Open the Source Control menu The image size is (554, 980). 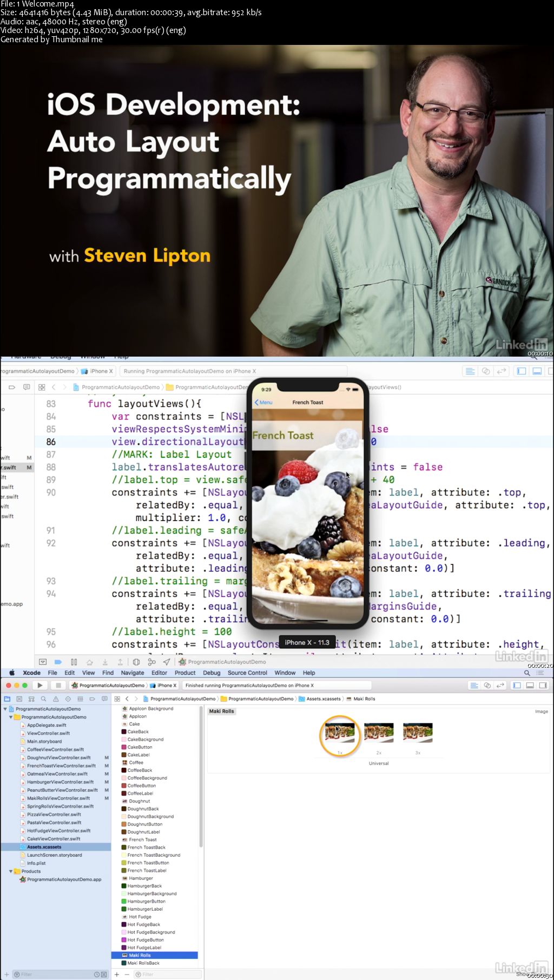pos(247,673)
